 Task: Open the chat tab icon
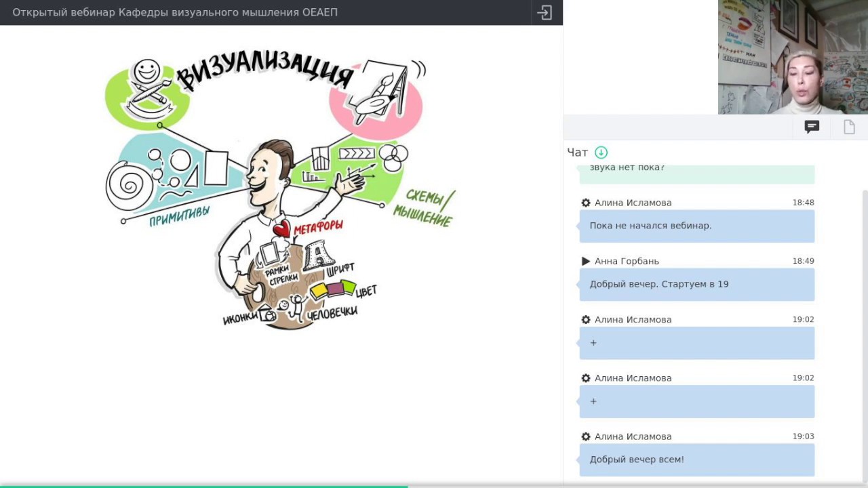pyautogui.click(x=812, y=127)
